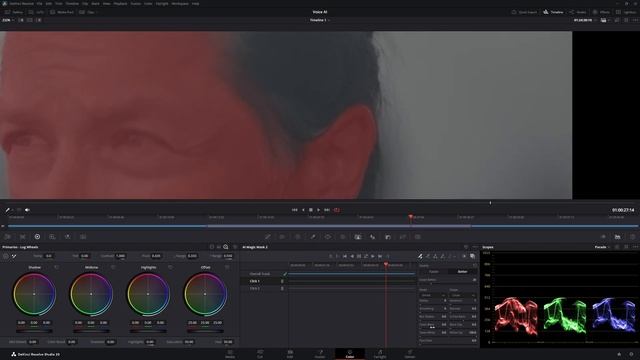Open the Media Pool panel
The width and height of the screenshot is (640, 360).
pyautogui.click(x=62, y=12)
